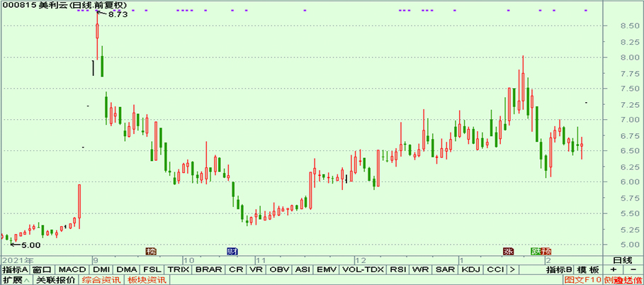Show the ASI indicator

(303, 270)
